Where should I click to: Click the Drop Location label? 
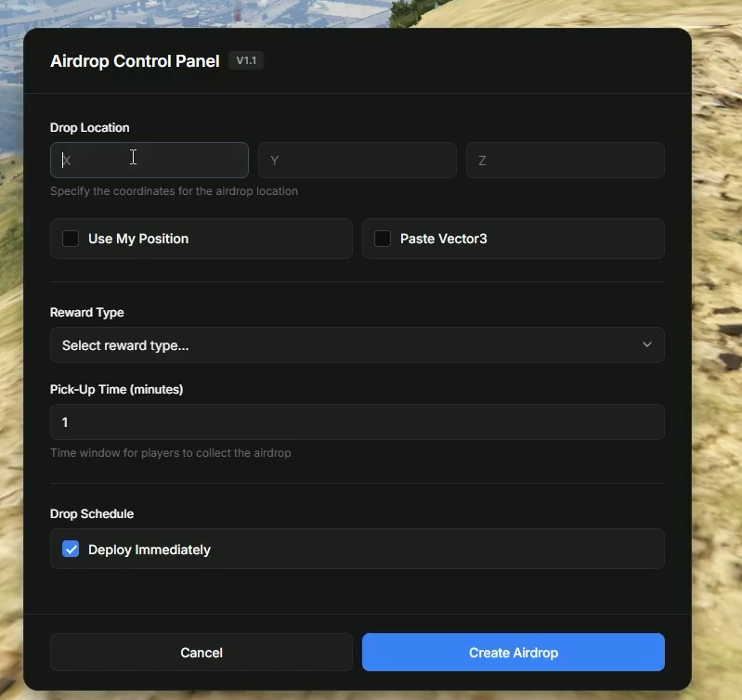click(90, 128)
